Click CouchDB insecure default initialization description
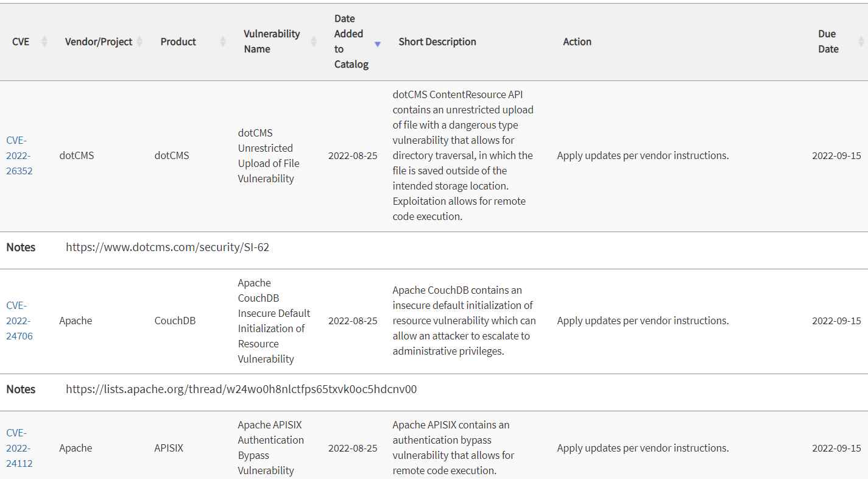868x479 pixels. click(x=464, y=321)
